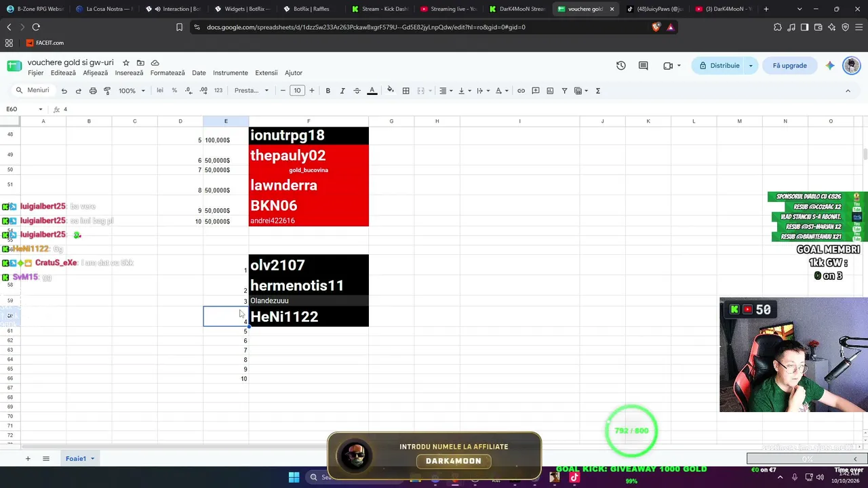Viewport: 868px width, 488px height.
Task: Collapse the Sheets toolbar with the chevron
Action: (x=848, y=91)
